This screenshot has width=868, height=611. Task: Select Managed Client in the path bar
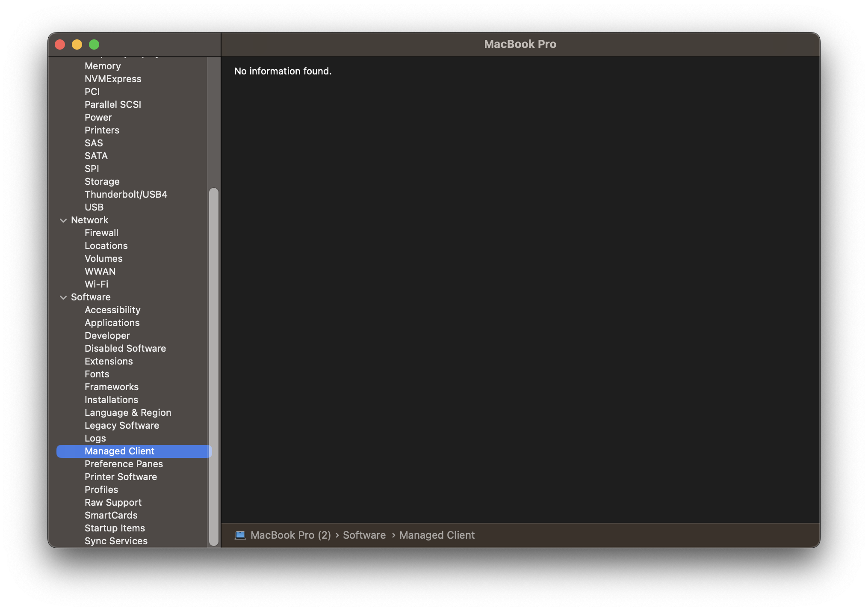[437, 535]
